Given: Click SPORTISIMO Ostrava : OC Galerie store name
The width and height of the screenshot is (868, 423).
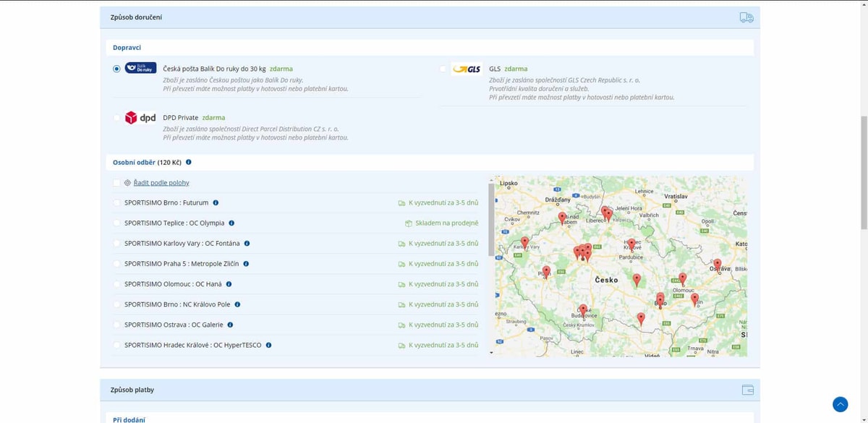Looking at the screenshot, I should pyautogui.click(x=174, y=325).
